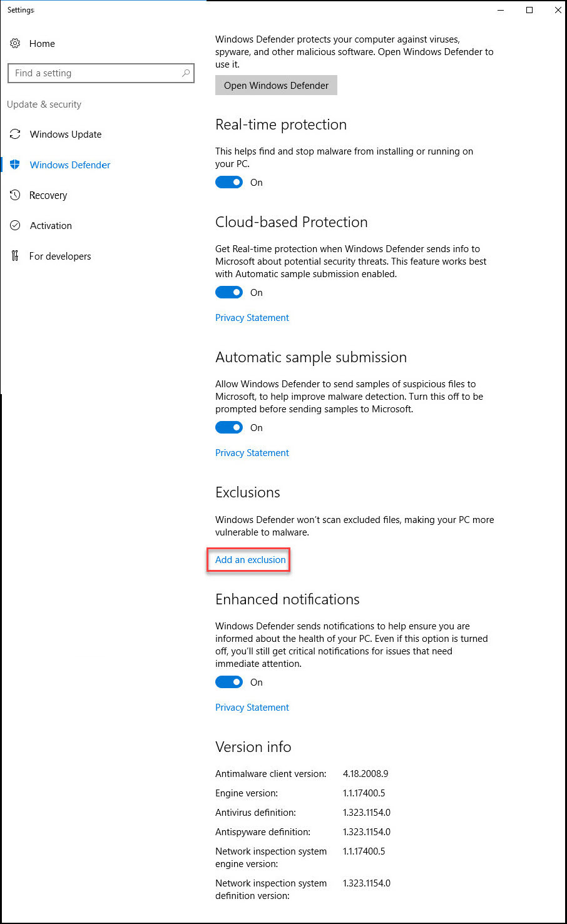Screen dimensions: 567x924
Task: Click inside the Find a setting field
Action: (x=94, y=73)
